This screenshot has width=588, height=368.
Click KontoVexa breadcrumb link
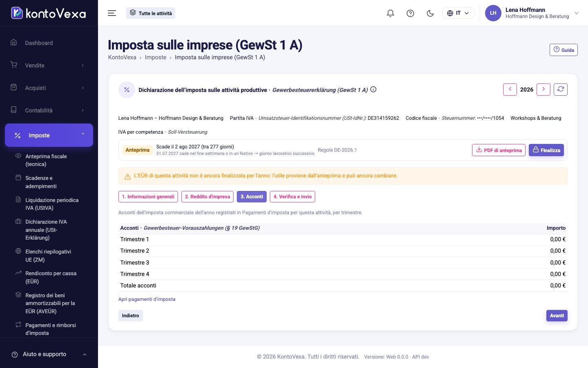(x=122, y=57)
